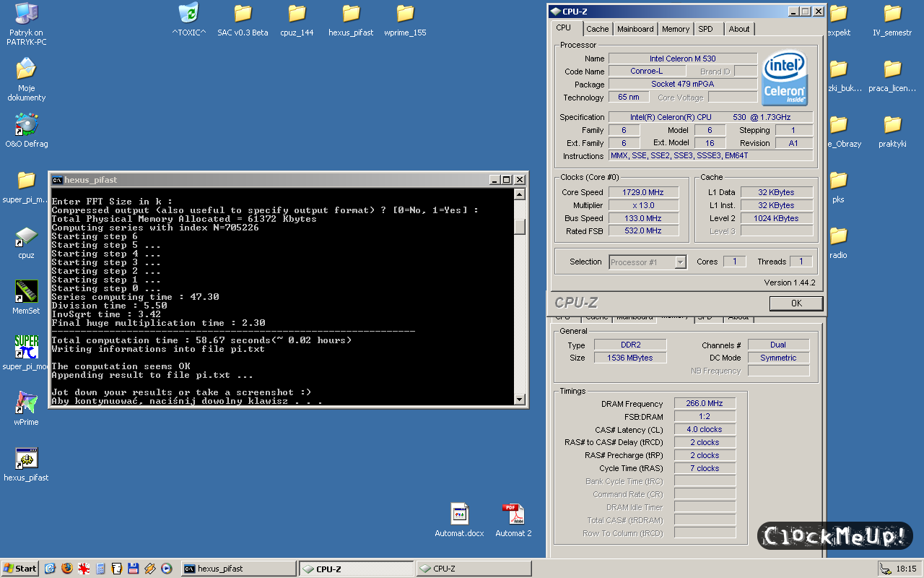The width and height of the screenshot is (924, 578).
Task: Launch Firefox from the quick launch bar
Action: [x=67, y=569]
